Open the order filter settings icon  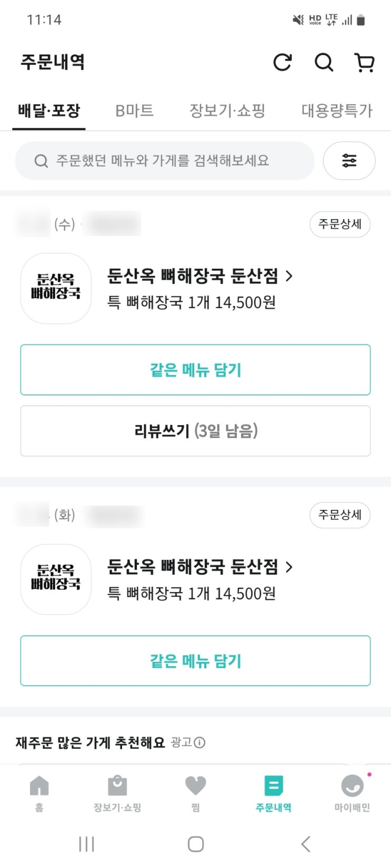click(349, 160)
